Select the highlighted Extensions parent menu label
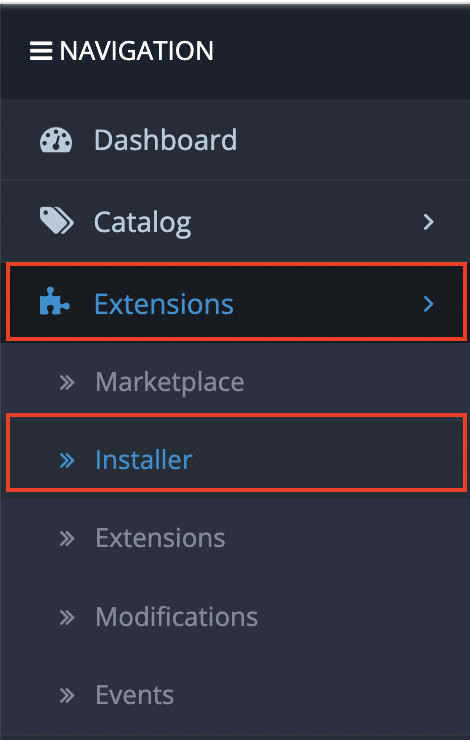 coord(164,303)
